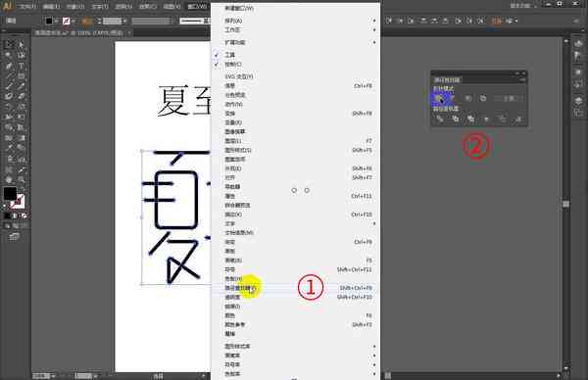This screenshot has height=380, width=588.
Task: Expand the 扩展功能 (Extensions) submenu
Action: click(x=295, y=42)
